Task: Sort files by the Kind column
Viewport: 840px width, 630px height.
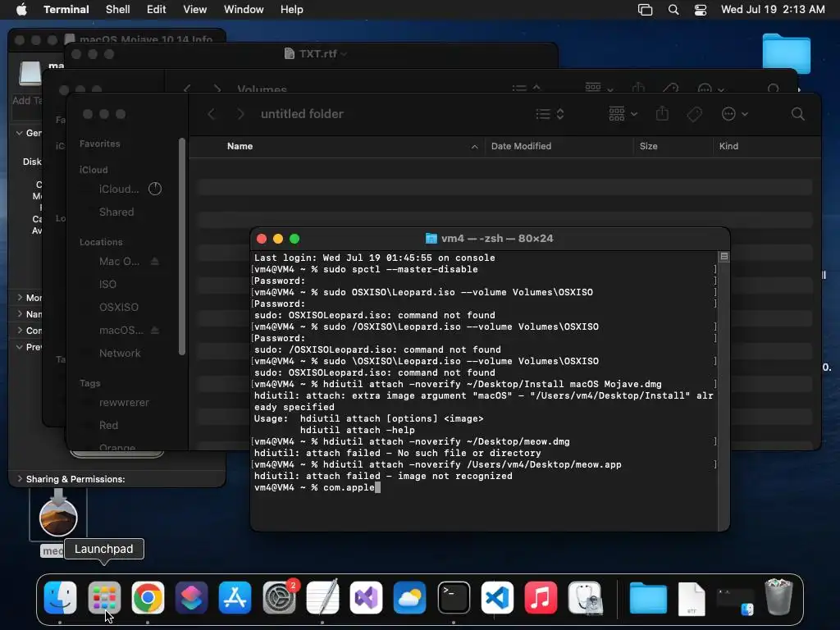Action: pyautogui.click(x=766, y=146)
